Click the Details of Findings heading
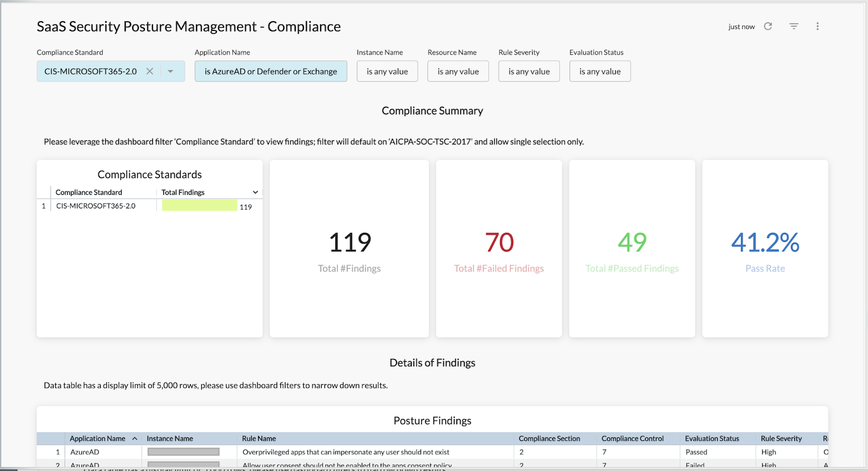868x471 pixels. coord(432,362)
